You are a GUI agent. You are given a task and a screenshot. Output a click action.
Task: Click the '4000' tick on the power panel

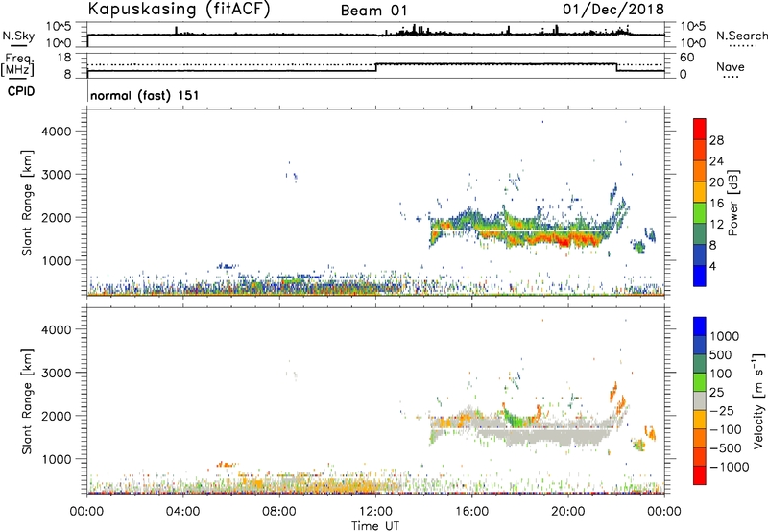coord(57,132)
